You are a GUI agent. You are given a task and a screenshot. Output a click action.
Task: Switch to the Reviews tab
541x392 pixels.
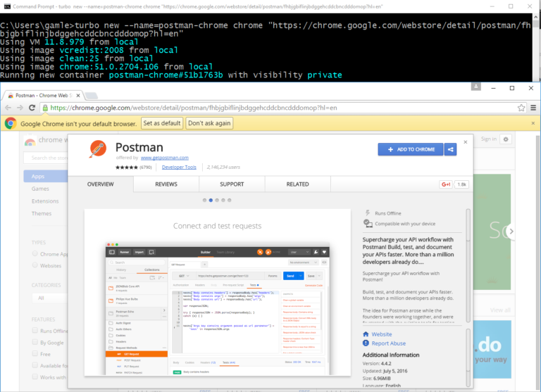(x=166, y=184)
